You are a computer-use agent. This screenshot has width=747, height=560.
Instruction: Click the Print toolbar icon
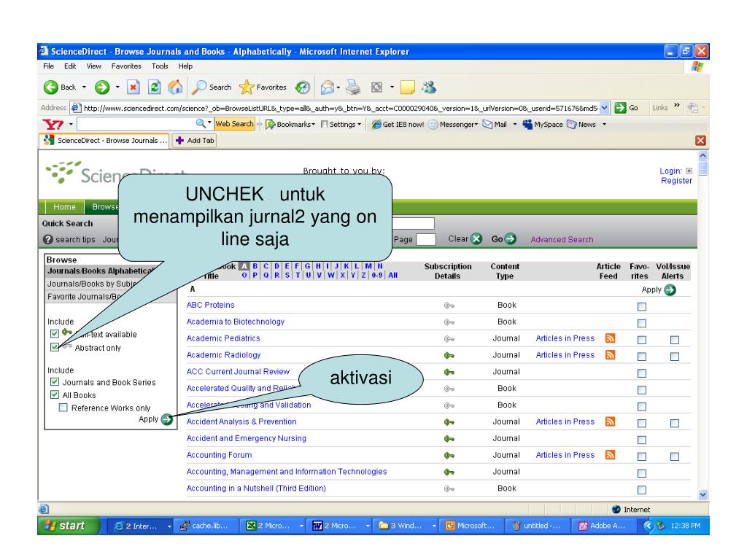[353, 87]
